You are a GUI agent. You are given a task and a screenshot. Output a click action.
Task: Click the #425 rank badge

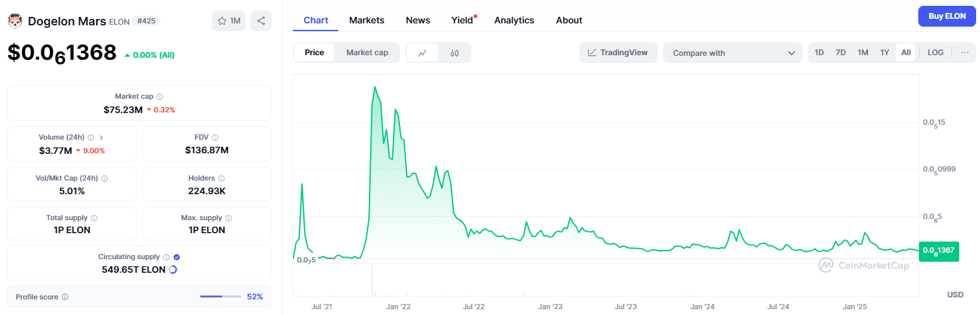pos(146,21)
